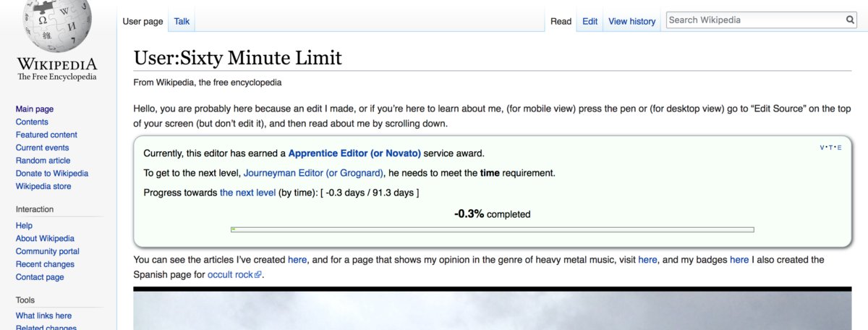
Task: Open the Wikipedia store link
Action: tap(43, 187)
